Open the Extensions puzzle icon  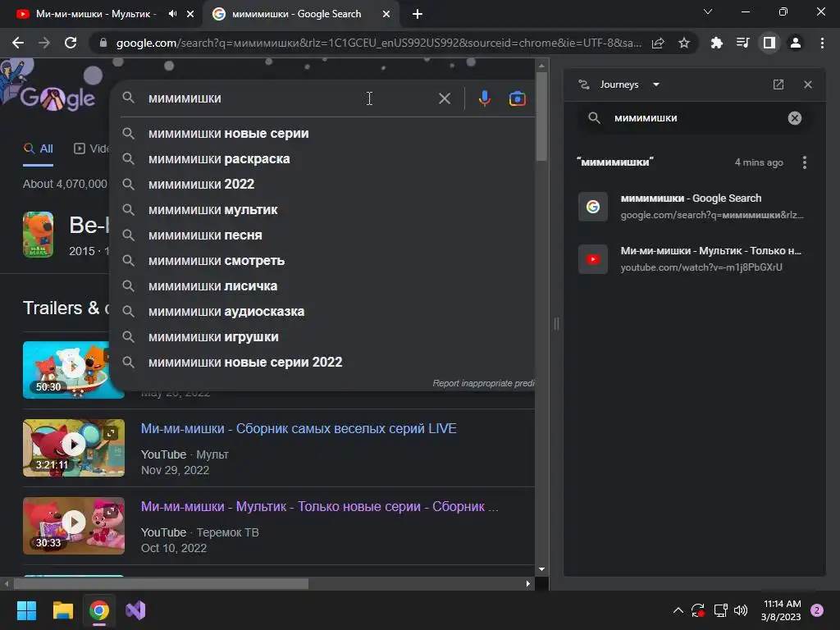(x=716, y=43)
